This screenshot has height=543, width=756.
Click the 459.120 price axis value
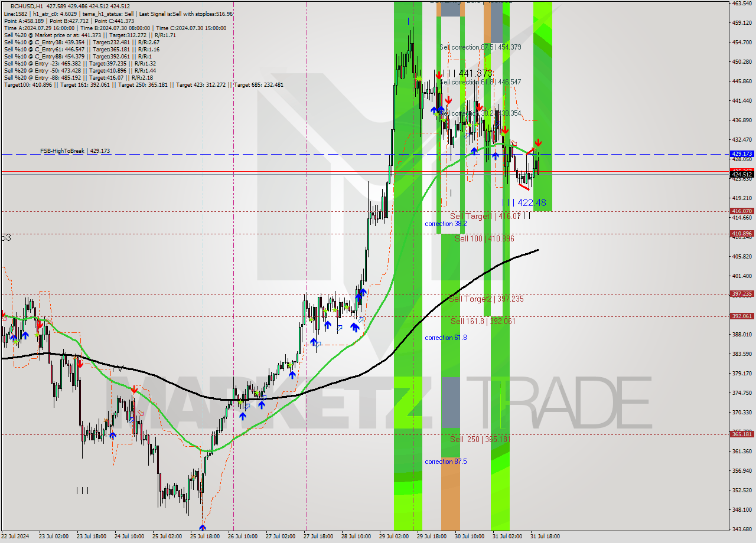(x=742, y=22)
